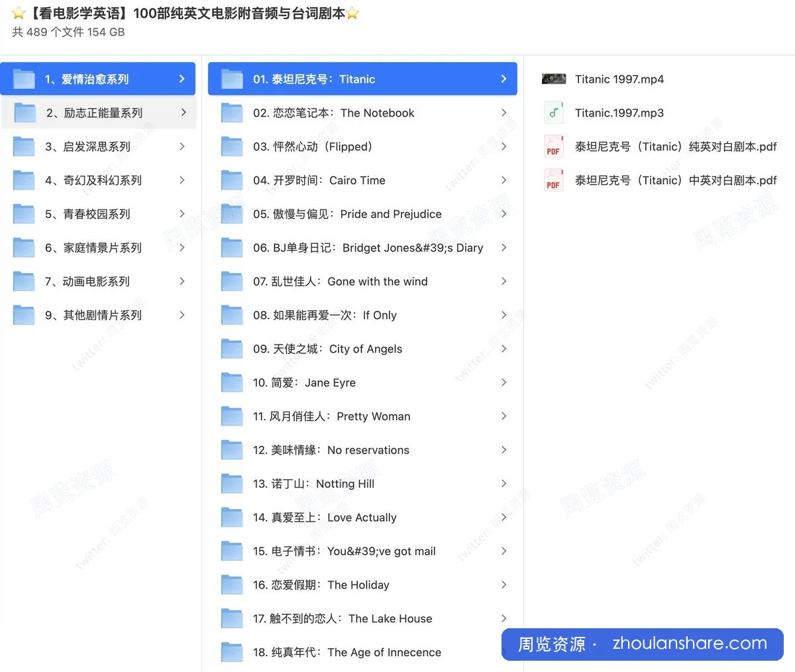
Task: Select the 5、青春校园系列 category
Action: click(98, 214)
